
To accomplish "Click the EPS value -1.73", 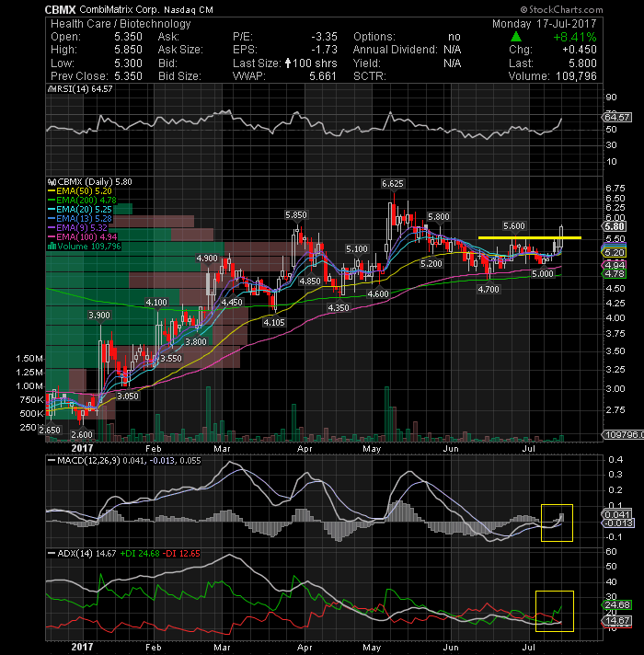I will pos(324,50).
